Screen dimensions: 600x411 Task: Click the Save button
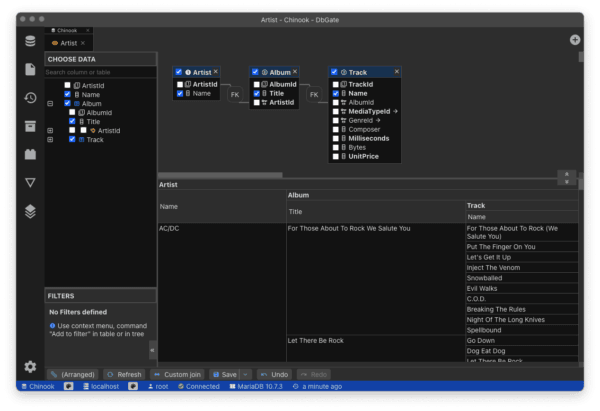tap(225, 374)
